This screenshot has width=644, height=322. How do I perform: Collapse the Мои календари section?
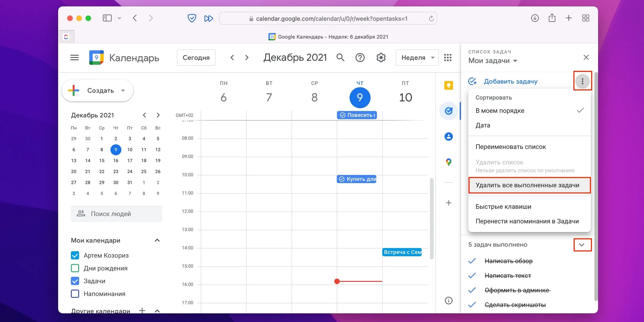coord(157,240)
